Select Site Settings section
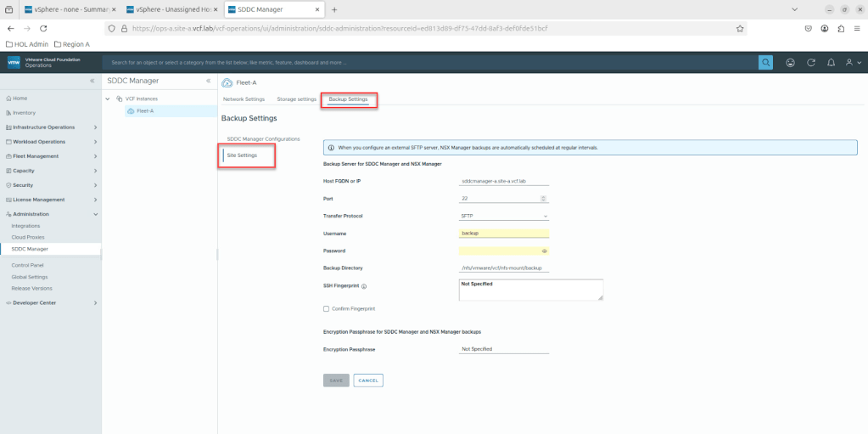 [242, 155]
